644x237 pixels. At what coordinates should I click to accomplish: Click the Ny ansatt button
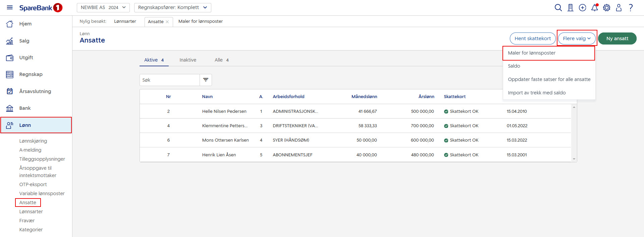[x=617, y=38]
